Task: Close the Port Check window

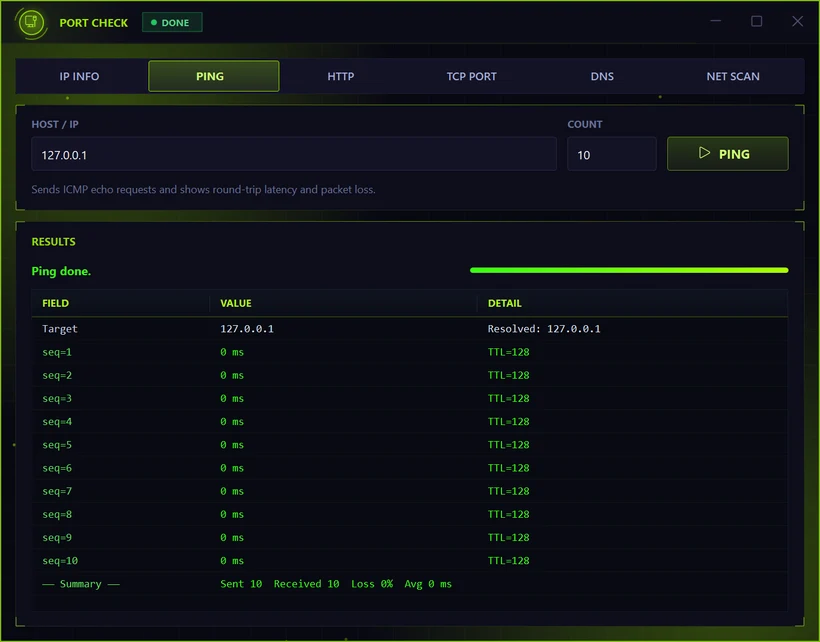Action: coord(797,21)
